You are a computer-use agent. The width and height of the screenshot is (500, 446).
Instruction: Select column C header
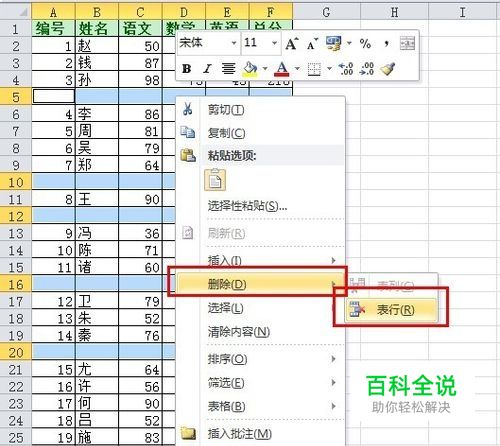(x=140, y=13)
